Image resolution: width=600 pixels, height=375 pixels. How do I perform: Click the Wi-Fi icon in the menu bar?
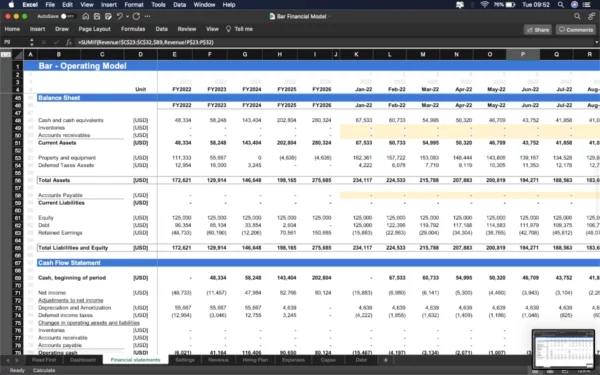point(484,5)
